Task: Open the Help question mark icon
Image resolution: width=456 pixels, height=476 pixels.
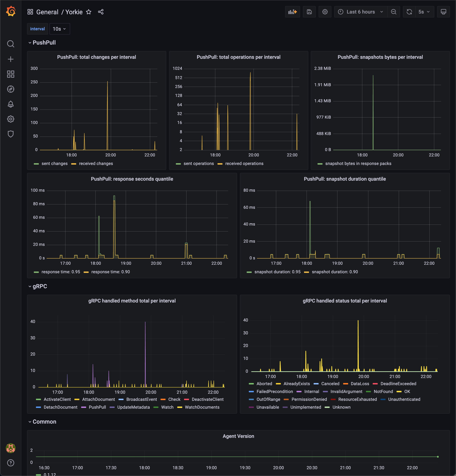Action: pyautogui.click(x=11, y=463)
